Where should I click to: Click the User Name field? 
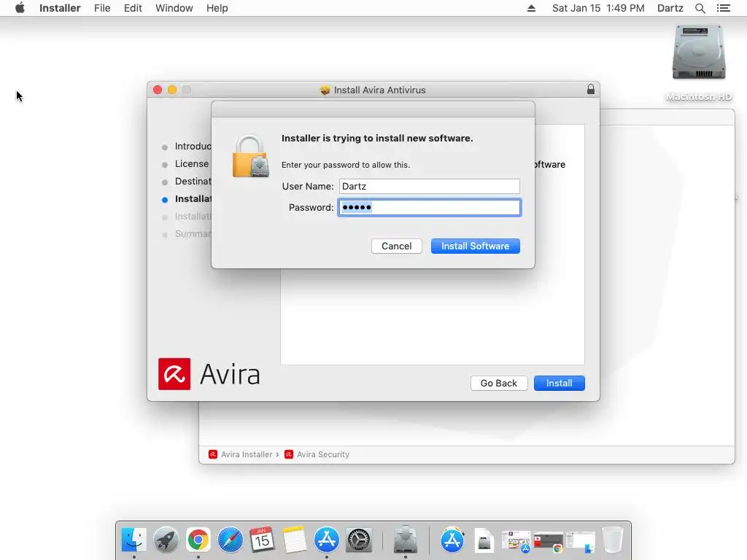(x=429, y=186)
